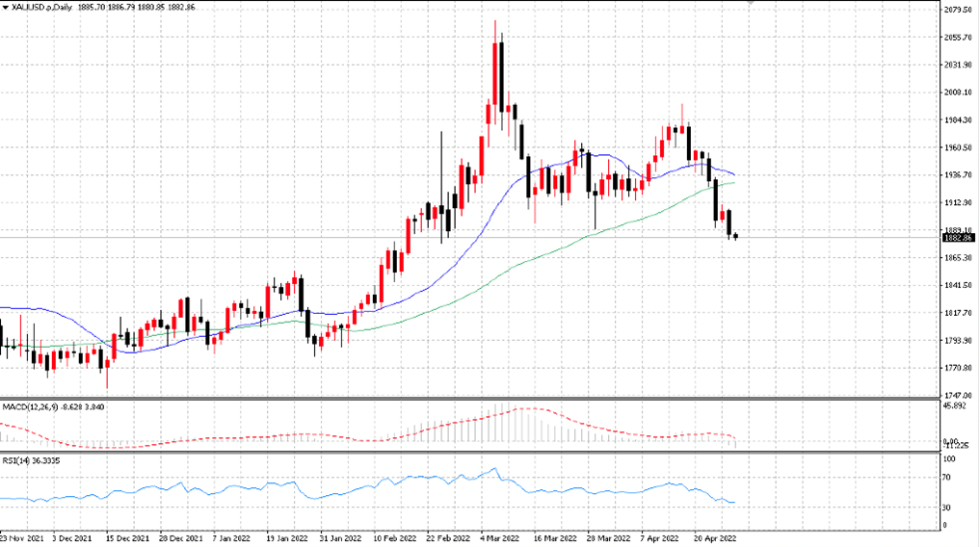Click the RSI 70 level scale label
Image resolution: width=980 pixels, height=547 pixels.
(947, 478)
